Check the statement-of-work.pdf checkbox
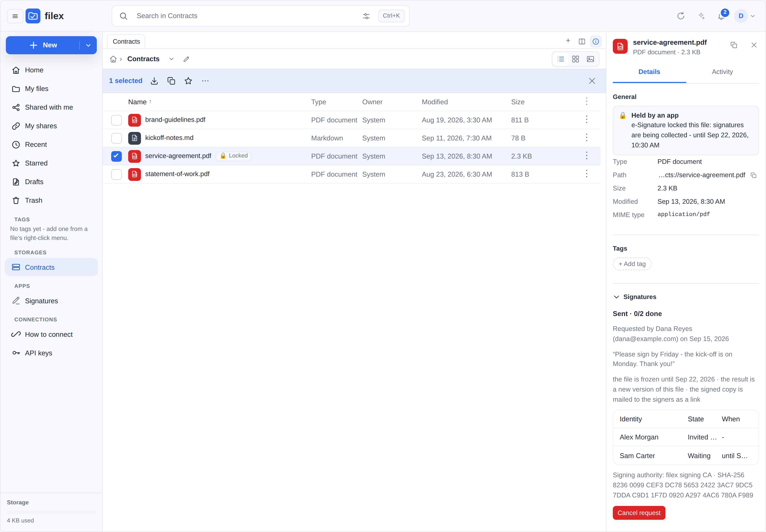The height and width of the screenshot is (532, 766). point(116,174)
